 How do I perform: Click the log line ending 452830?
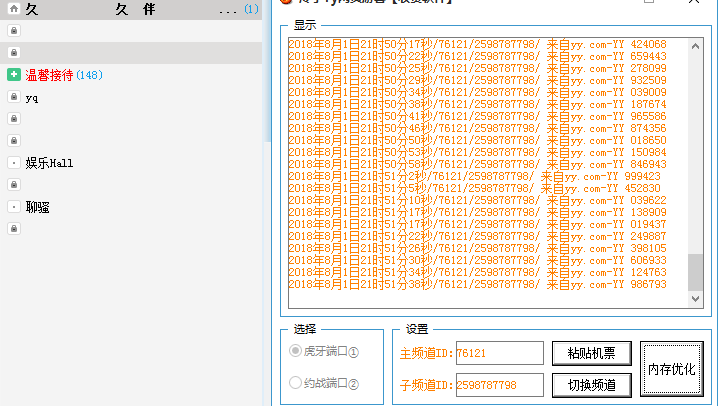pos(474,189)
